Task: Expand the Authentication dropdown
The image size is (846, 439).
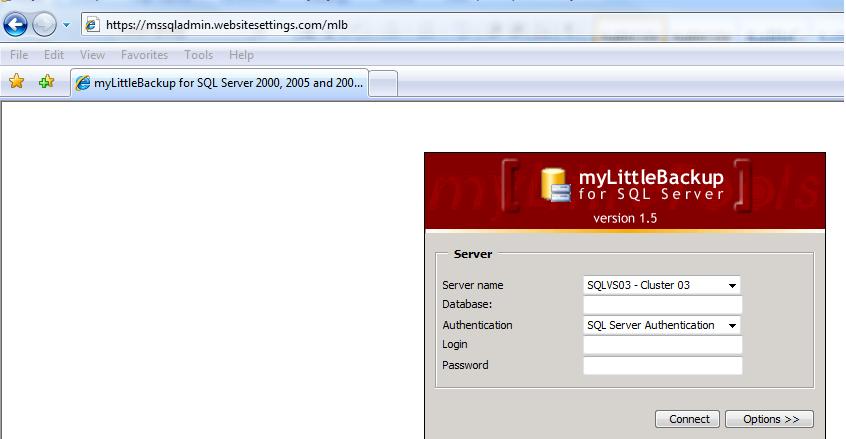Action: click(662, 325)
